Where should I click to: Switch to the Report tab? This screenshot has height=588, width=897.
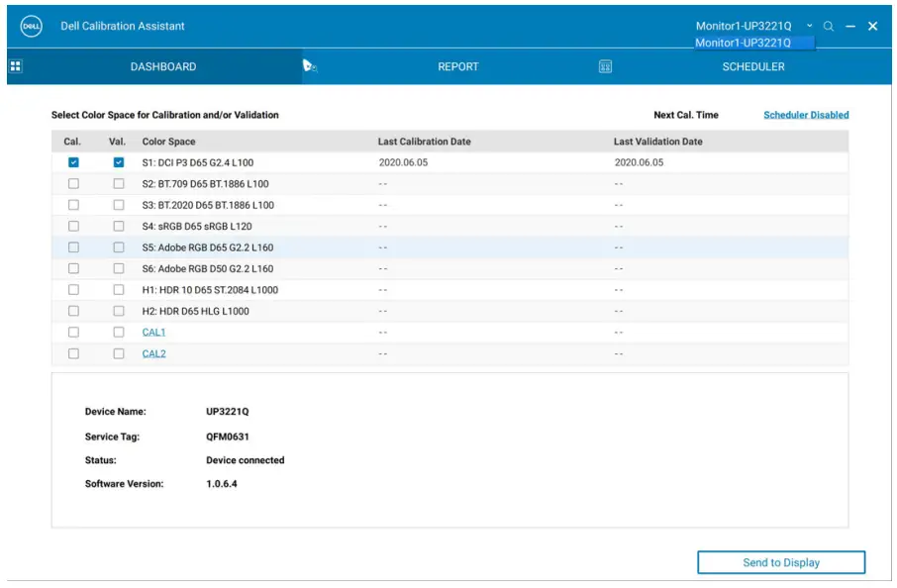click(x=457, y=66)
